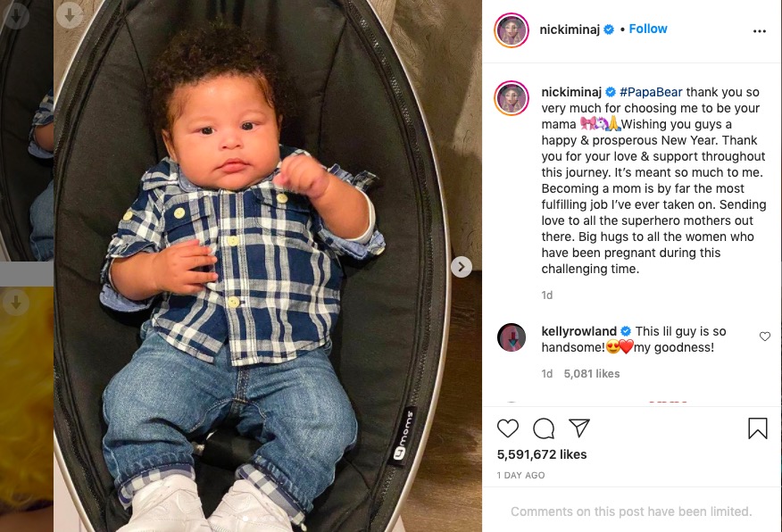Open nickiminaj profile from header username

(x=570, y=29)
